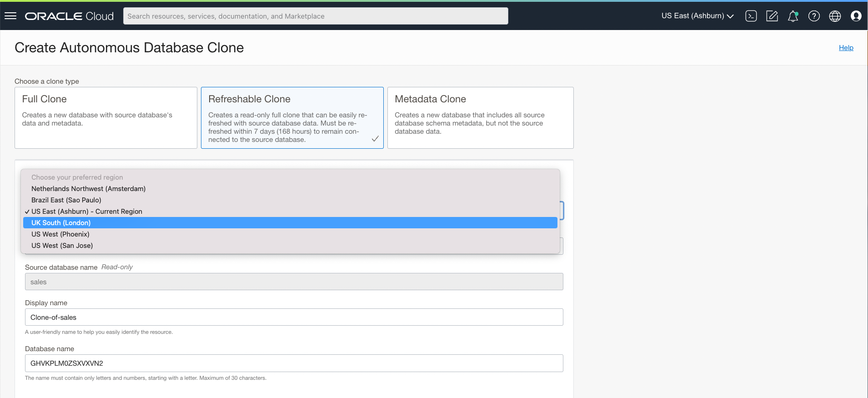Open the help question mark icon

pos(814,16)
